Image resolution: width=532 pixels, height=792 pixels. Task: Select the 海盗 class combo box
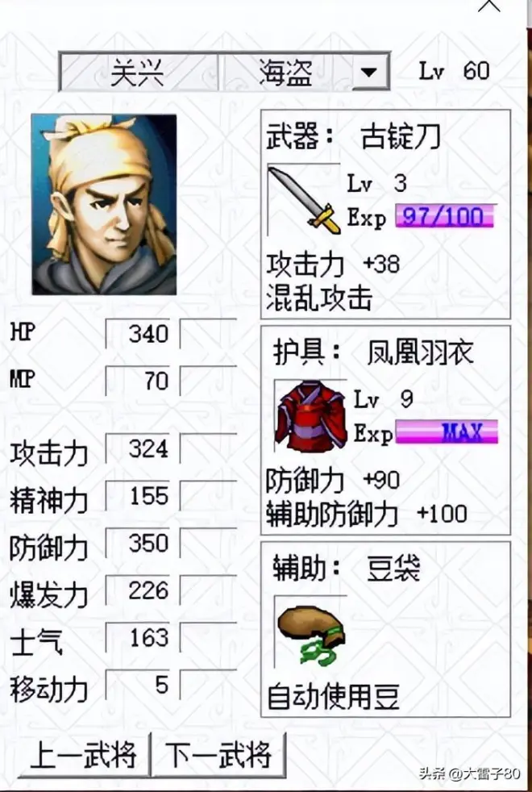click(305, 73)
